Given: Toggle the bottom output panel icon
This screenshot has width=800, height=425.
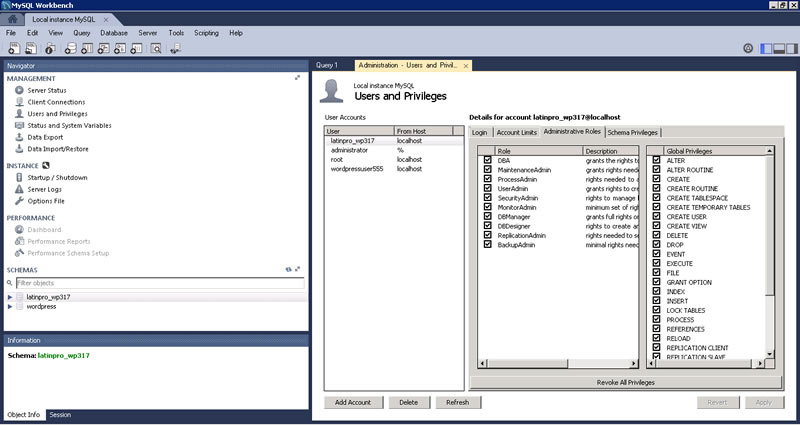Looking at the screenshot, I should pyautogui.click(x=779, y=48).
